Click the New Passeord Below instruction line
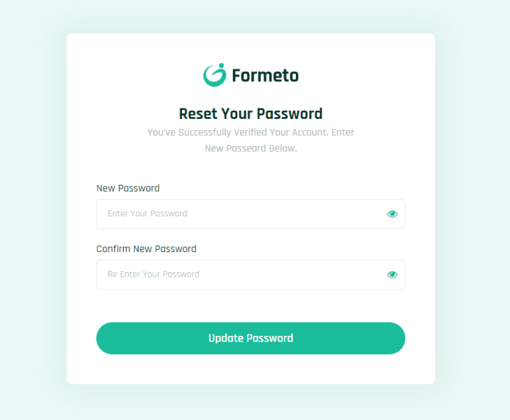This screenshot has width=510, height=420. click(250, 148)
